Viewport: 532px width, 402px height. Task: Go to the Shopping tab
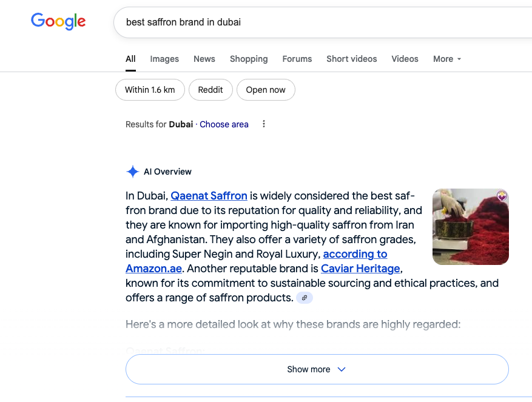(x=249, y=59)
